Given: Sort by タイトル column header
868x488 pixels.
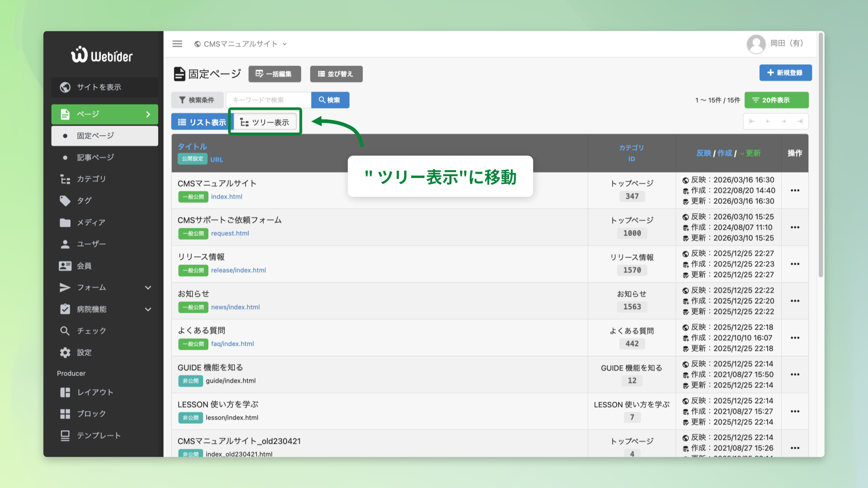Looking at the screenshot, I should pos(192,146).
